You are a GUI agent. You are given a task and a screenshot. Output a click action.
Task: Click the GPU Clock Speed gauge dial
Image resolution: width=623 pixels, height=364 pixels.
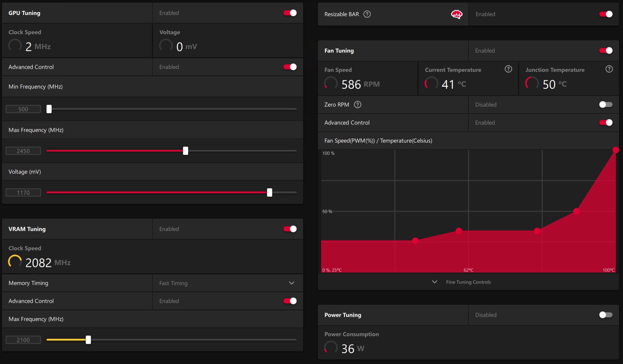pos(15,46)
